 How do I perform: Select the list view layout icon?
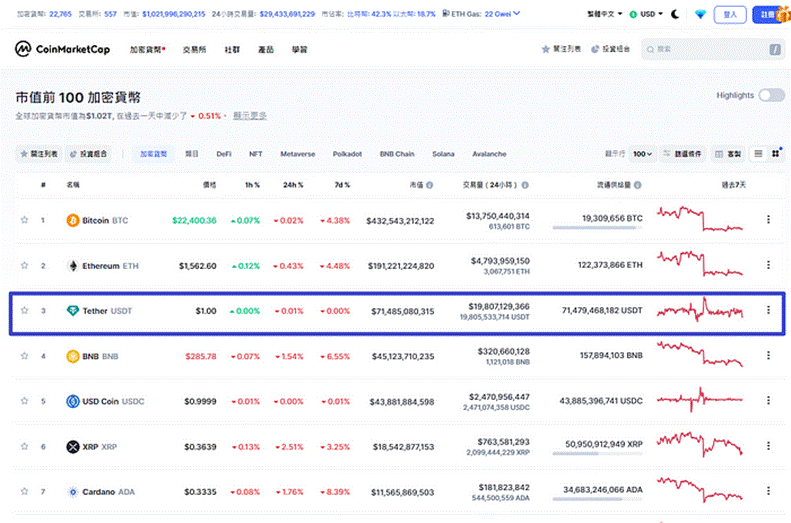(758, 154)
